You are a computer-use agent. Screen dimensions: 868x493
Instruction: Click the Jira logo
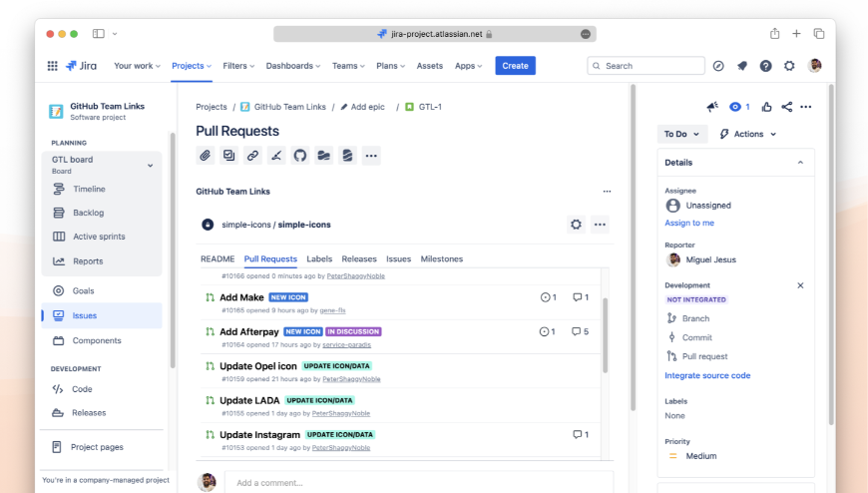[81, 66]
